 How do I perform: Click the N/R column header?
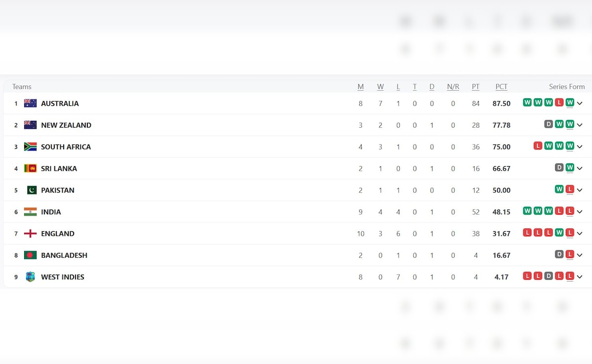point(453,87)
